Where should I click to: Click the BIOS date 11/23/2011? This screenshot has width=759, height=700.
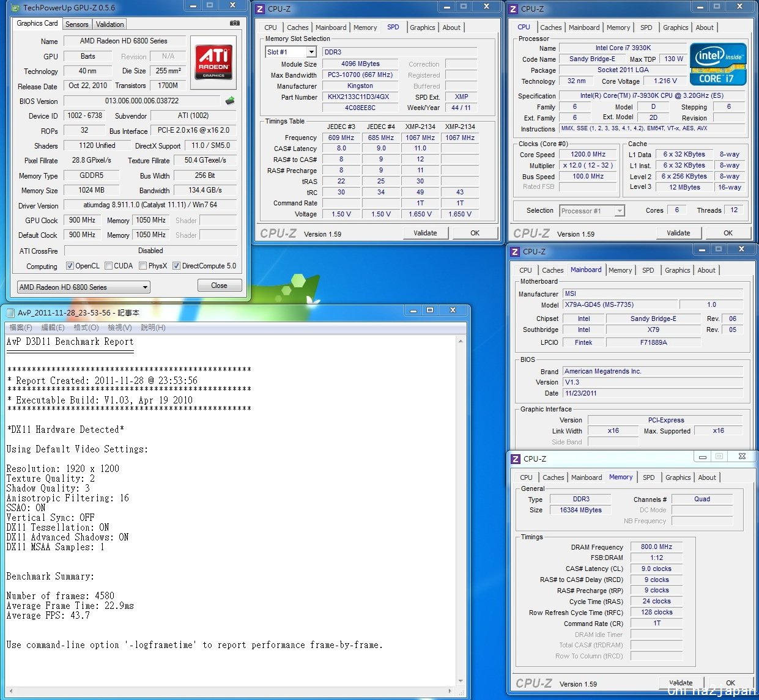click(x=653, y=393)
